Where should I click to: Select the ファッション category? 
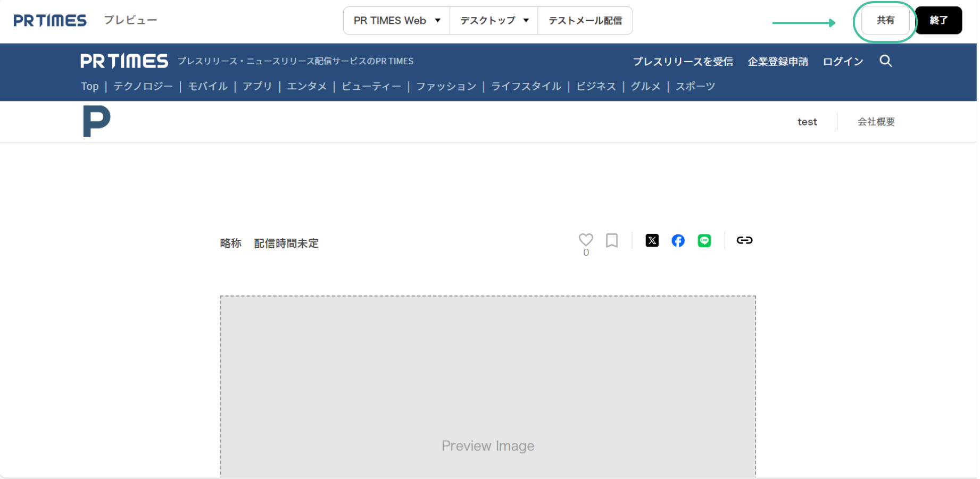point(446,86)
